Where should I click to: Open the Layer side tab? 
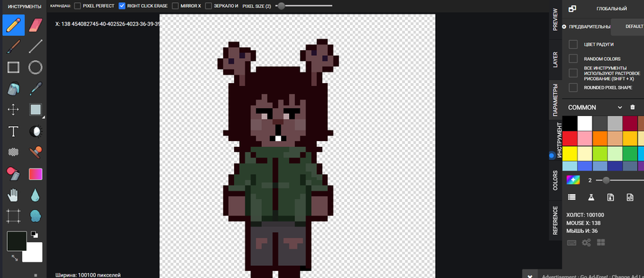click(555, 59)
